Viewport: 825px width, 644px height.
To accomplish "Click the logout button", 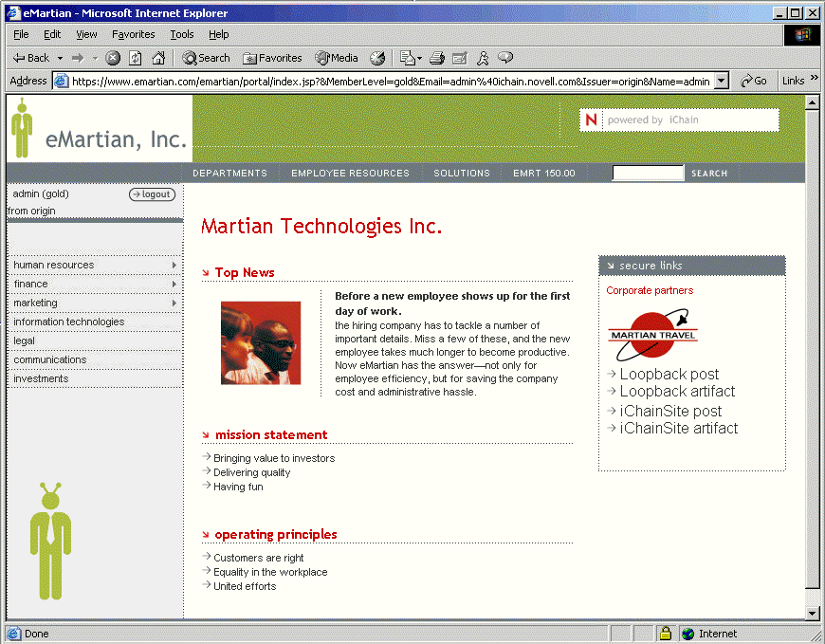I will [152, 194].
